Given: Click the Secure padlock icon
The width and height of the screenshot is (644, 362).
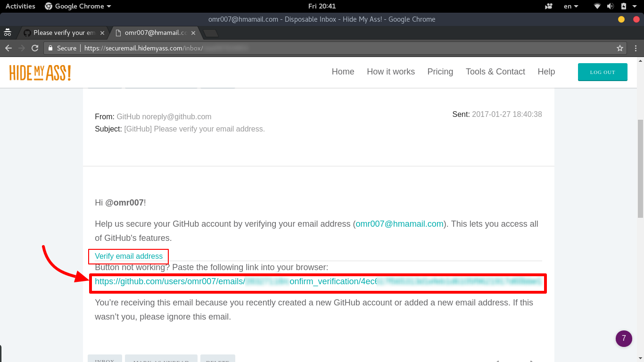Looking at the screenshot, I should point(51,48).
